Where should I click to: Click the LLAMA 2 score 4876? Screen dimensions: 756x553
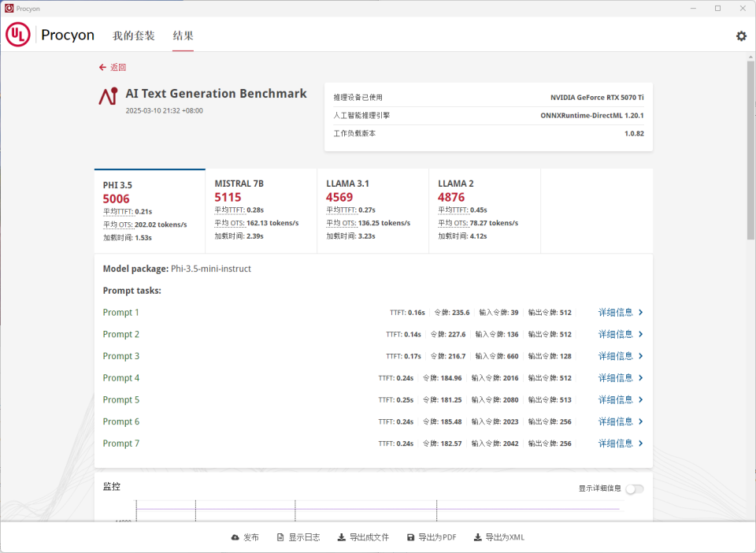pyautogui.click(x=451, y=197)
